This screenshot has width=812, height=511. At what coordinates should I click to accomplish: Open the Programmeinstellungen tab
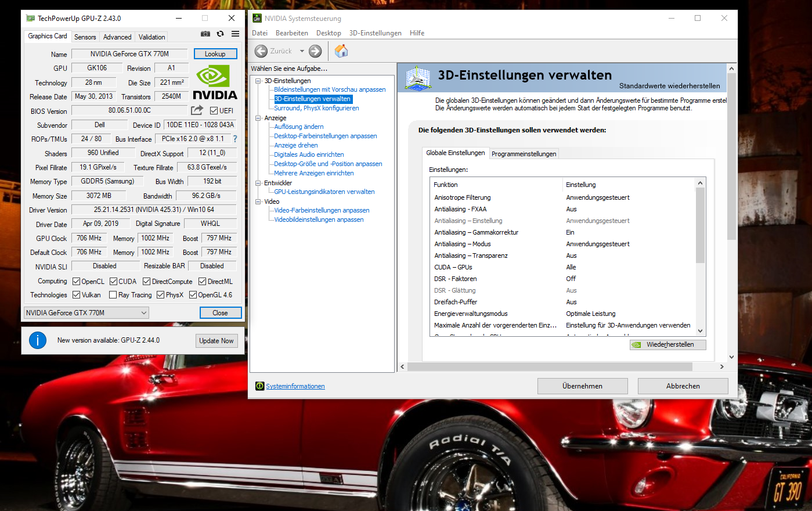point(524,154)
